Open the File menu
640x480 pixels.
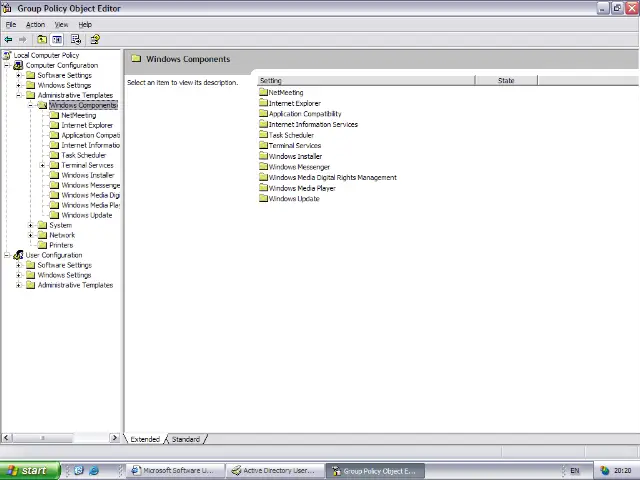point(11,24)
